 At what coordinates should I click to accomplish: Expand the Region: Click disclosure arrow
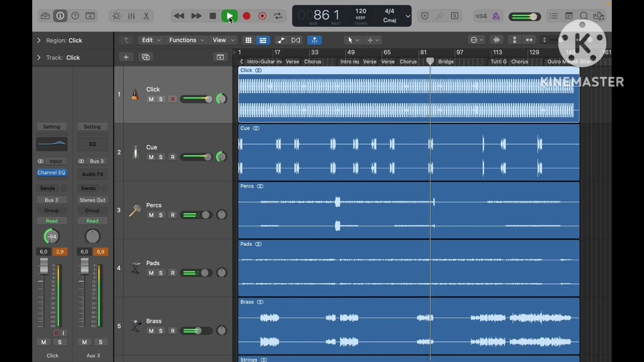39,40
